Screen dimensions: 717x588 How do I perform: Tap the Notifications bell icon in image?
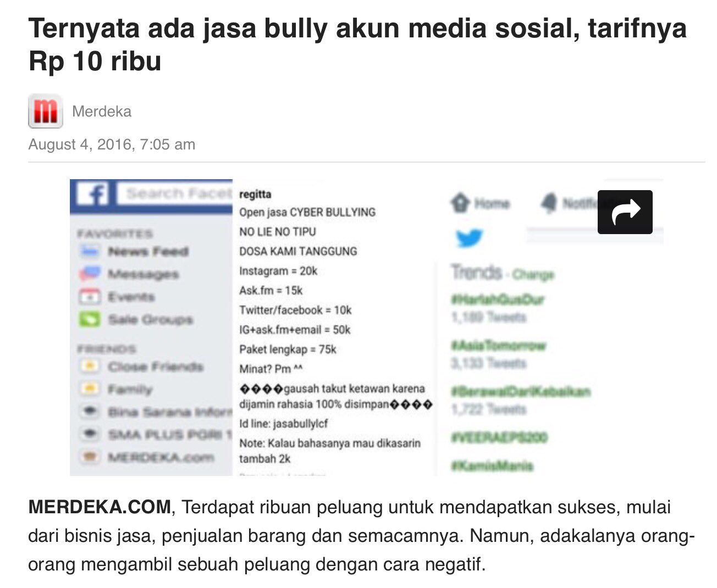[x=549, y=203]
